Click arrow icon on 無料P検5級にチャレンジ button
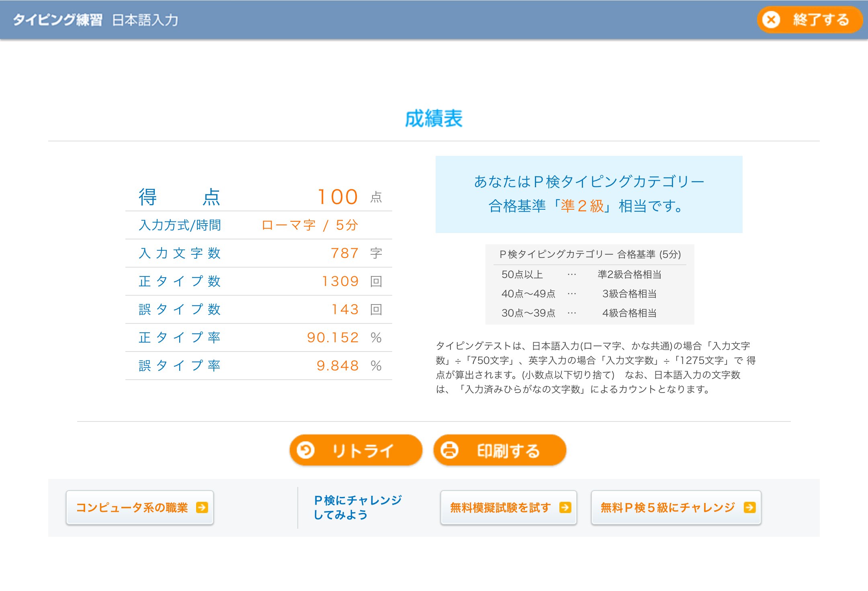868x591 pixels. point(749,507)
